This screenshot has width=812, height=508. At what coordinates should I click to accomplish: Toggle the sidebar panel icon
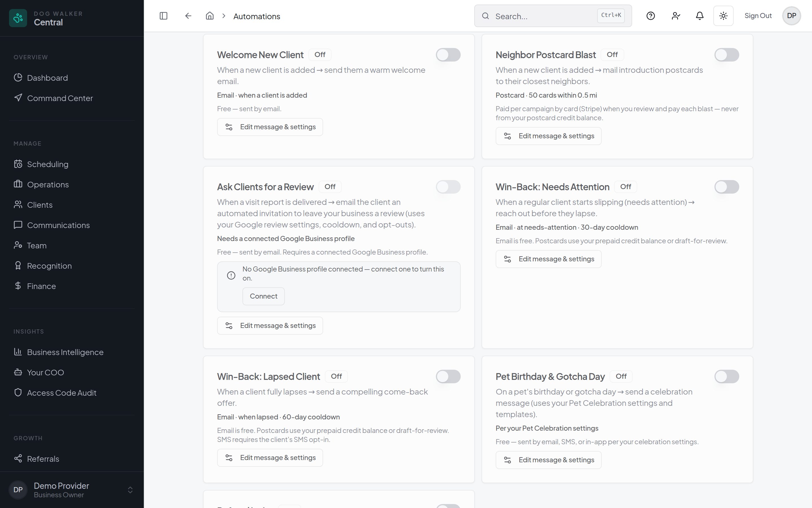point(164,16)
